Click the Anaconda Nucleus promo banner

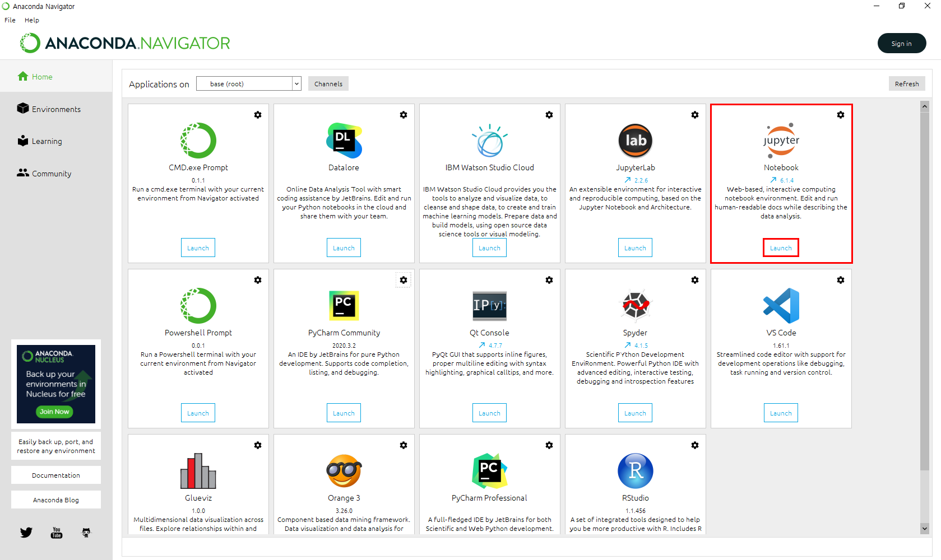pyautogui.click(x=56, y=384)
